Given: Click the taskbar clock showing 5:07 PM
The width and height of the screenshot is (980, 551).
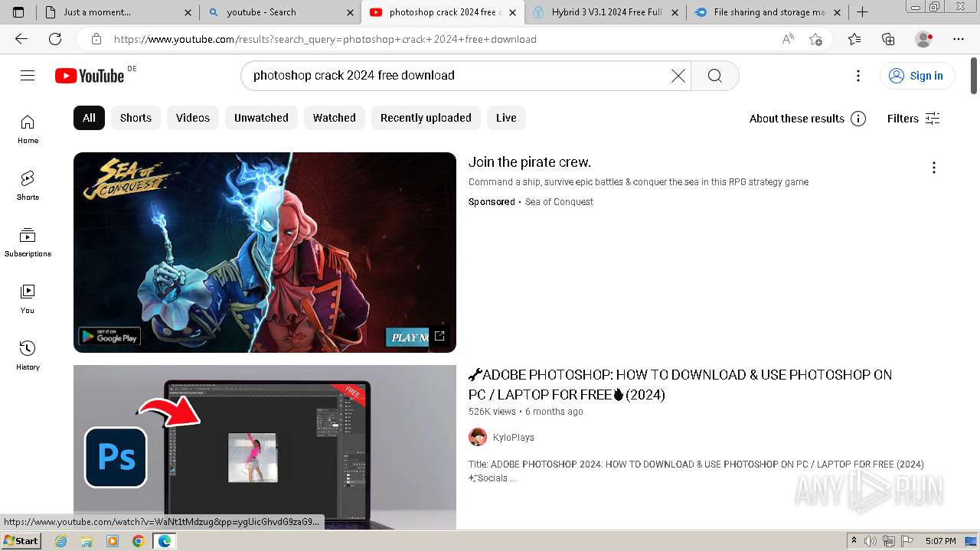Looking at the screenshot, I should [940, 541].
